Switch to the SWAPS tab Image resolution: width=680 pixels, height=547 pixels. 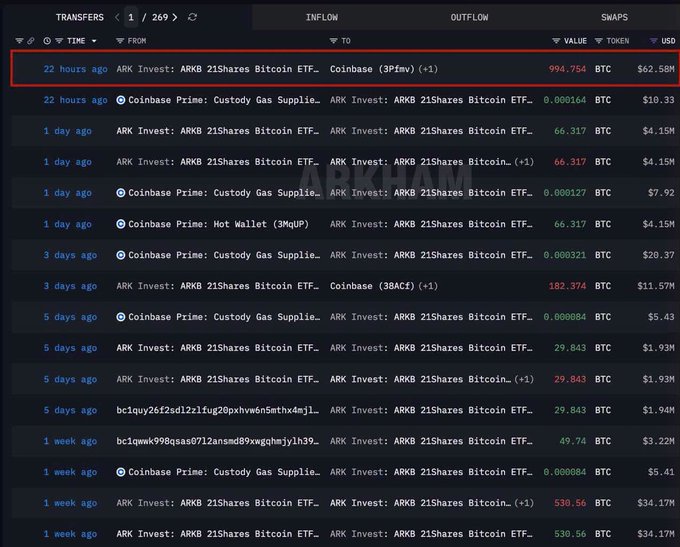coord(614,17)
